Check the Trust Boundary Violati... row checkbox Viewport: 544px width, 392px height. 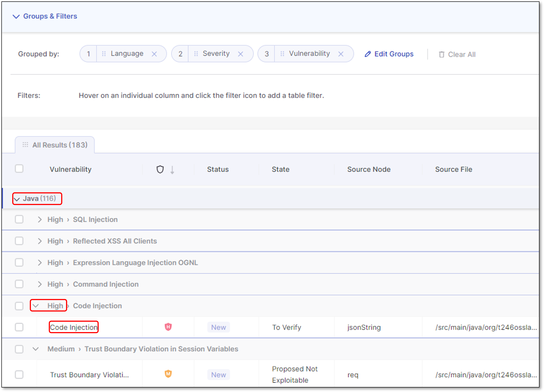tap(19, 374)
